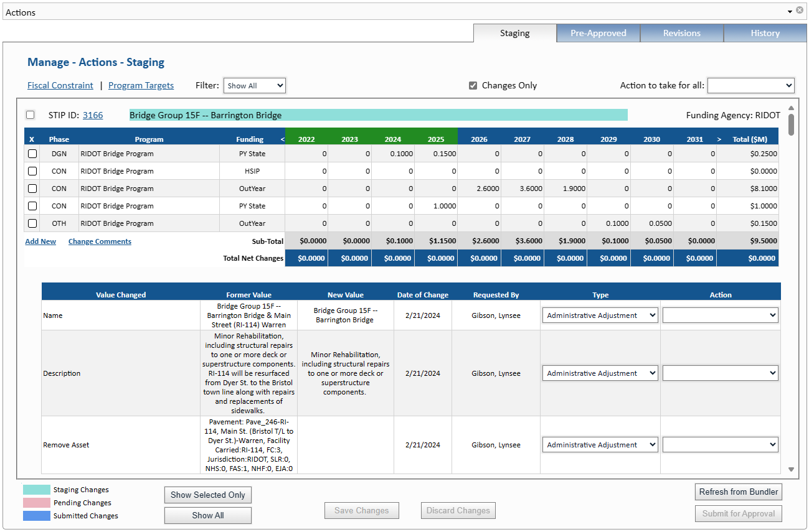
Task: Click the 2030 value 0.0500 in OTH row
Action: point(651,223)
